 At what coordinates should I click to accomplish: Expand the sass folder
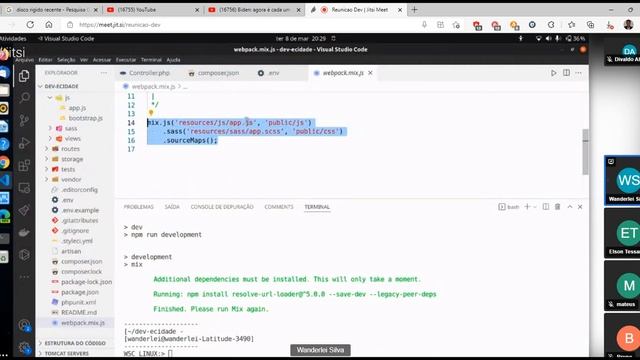50,129
